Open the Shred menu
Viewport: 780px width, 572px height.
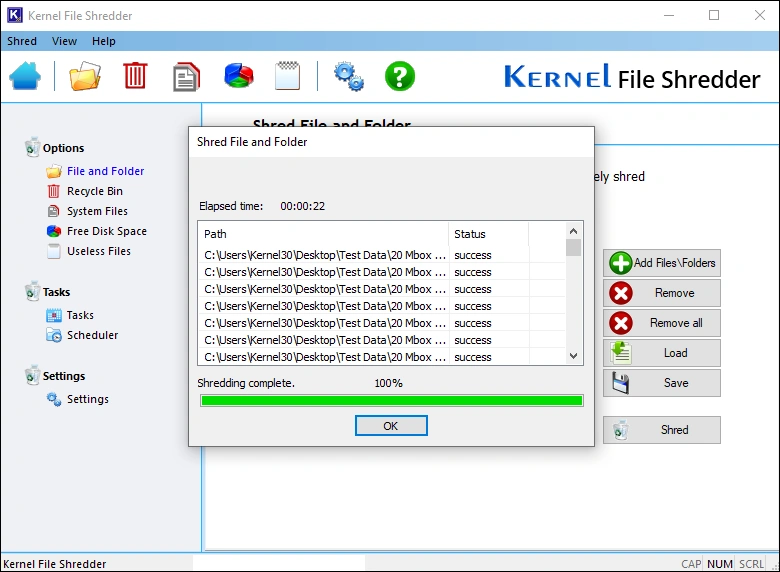[22, 41]
